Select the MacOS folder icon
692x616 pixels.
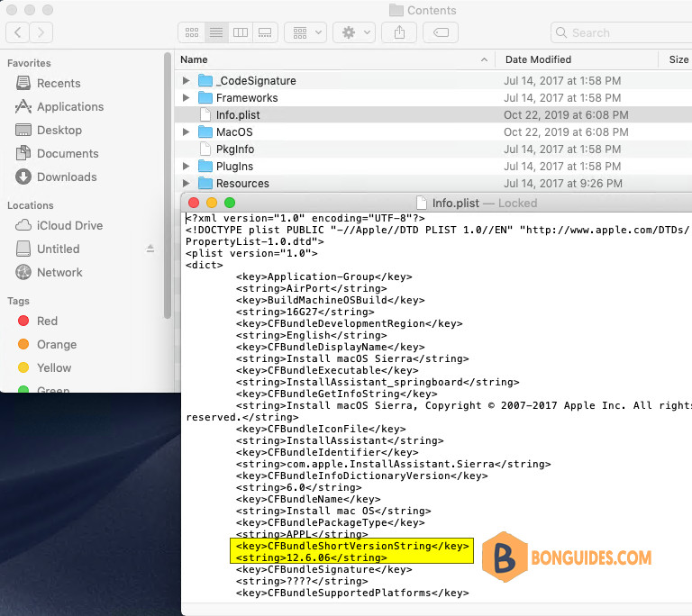coord(205,131)
